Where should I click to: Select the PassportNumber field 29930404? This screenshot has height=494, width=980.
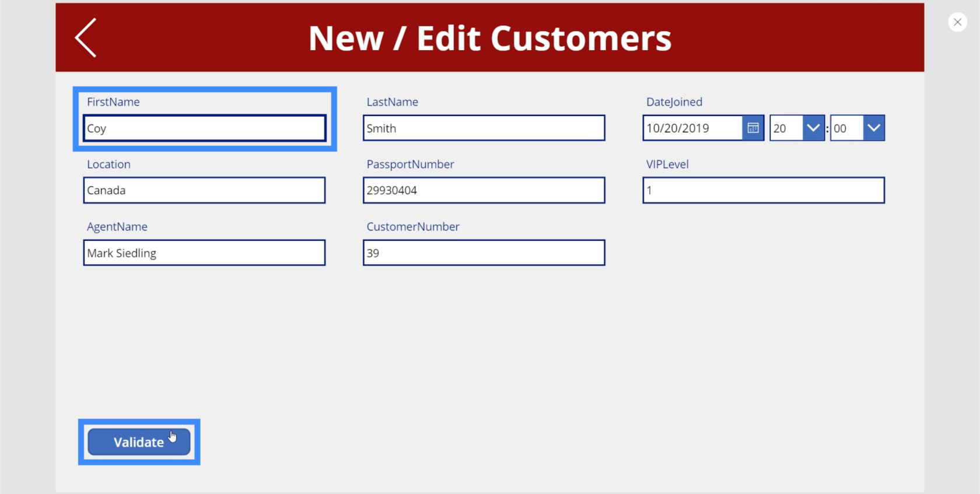point(484,190)
